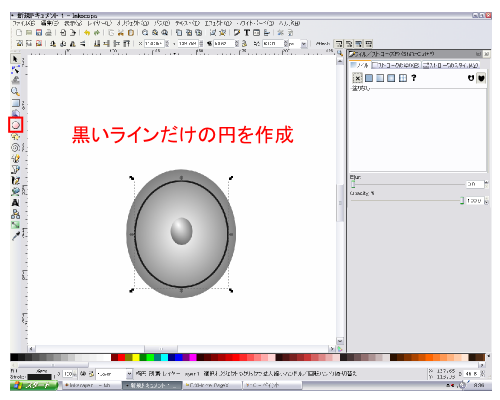
Task: Click the Redo arrow icon
Action: pos(97,33)
